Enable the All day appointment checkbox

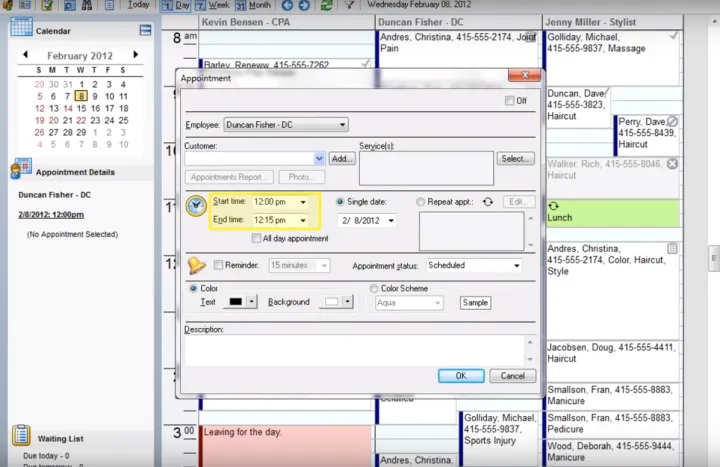coord(256,239)
